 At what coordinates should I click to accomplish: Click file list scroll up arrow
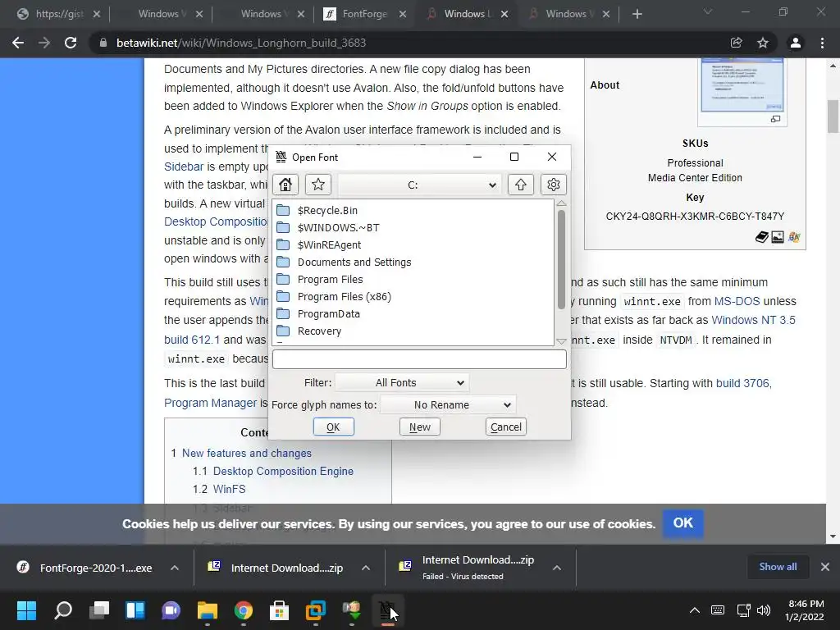pos(561,203)
